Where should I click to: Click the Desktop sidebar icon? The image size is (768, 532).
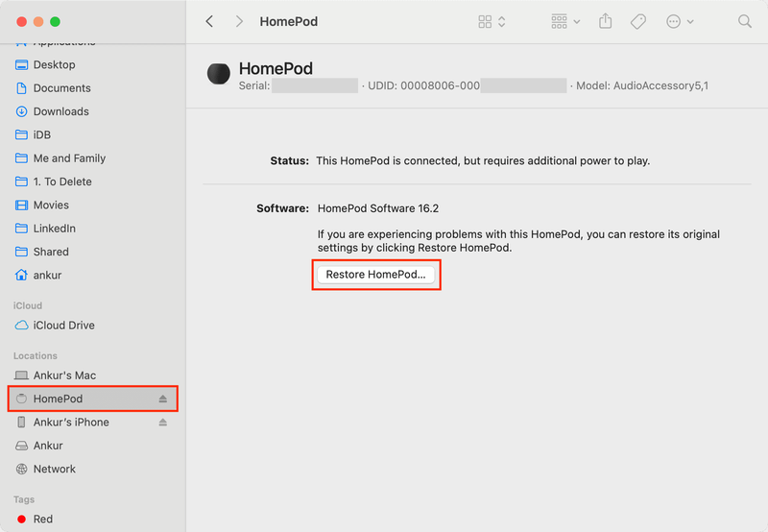coord(21,64)
